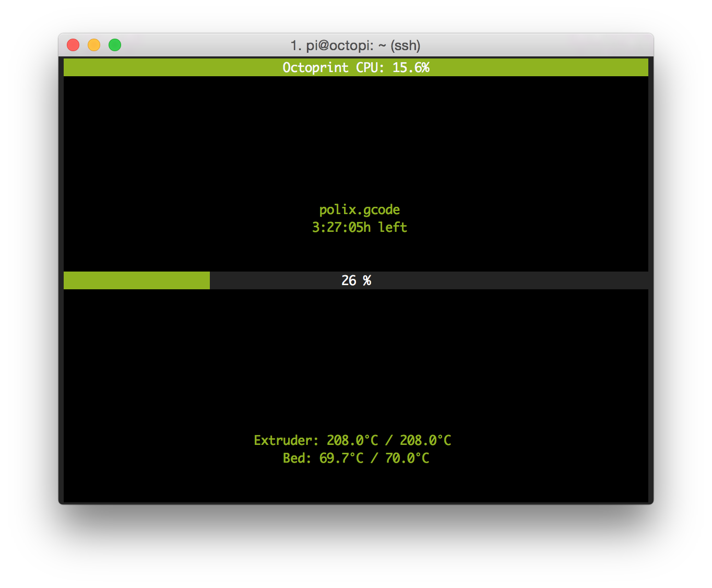The image size is (712, 588).
Task: Click the Extruder temperature line
Action: point(352,440)
